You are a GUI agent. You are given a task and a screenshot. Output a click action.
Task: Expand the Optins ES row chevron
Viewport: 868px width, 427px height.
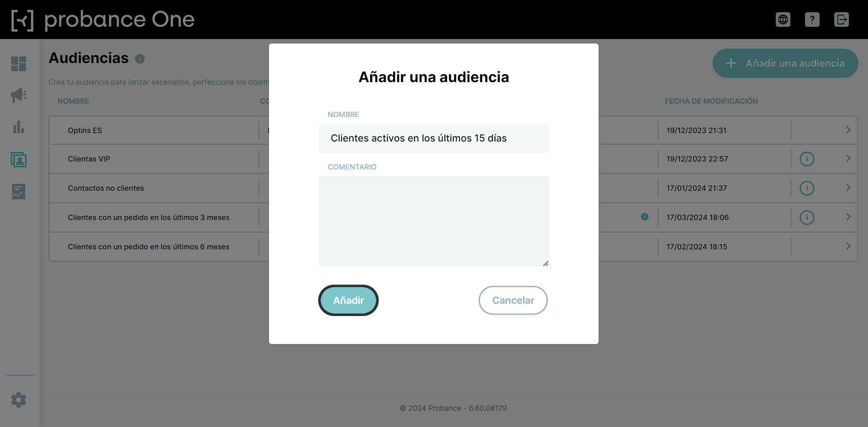coord(848,130)
